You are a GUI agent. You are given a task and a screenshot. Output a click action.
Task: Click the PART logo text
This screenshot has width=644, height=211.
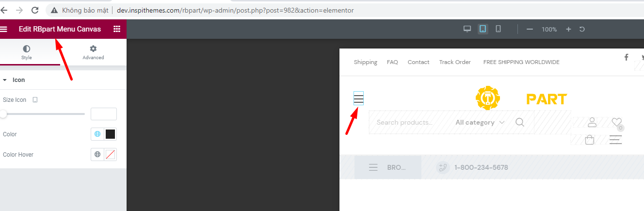pos(547,99)
